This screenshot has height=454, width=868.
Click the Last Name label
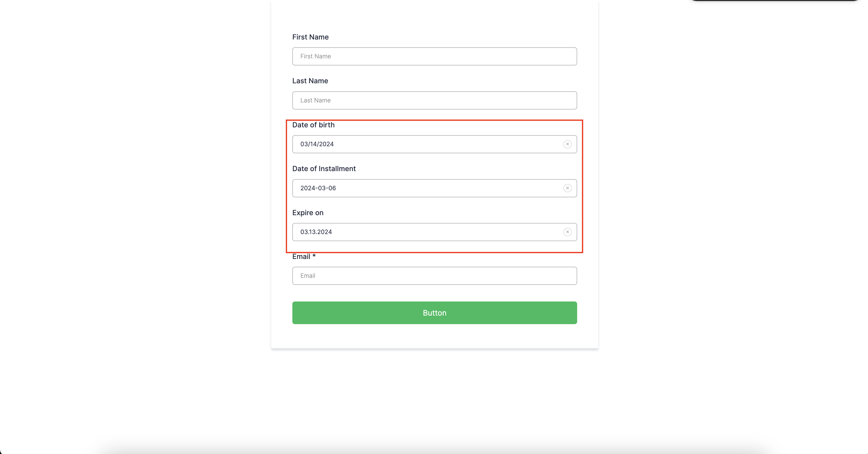(310, 81)
